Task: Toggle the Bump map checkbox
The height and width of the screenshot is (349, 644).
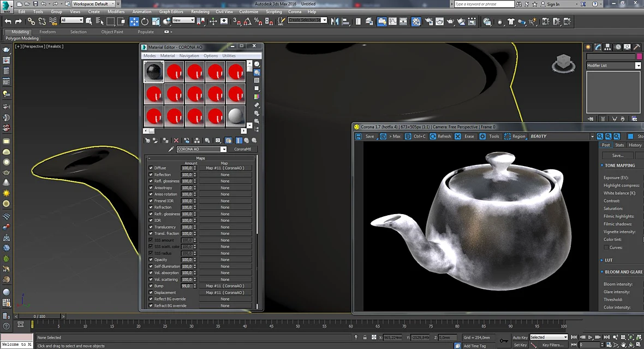Action: coord(151,286)
